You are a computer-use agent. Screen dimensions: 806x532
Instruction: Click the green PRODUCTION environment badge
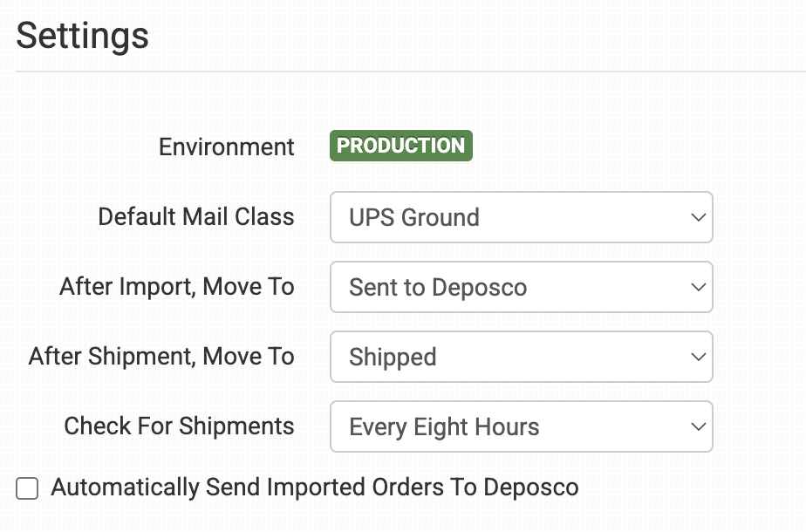400,146
